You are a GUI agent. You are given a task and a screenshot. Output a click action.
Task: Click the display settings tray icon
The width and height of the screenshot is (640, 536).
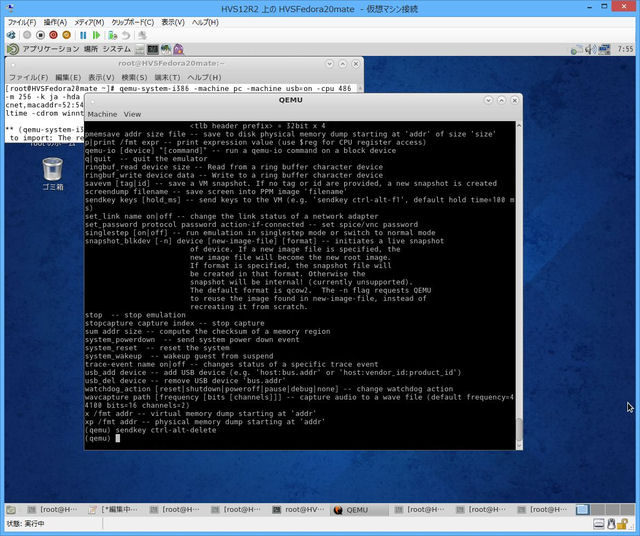click(604, 49)
